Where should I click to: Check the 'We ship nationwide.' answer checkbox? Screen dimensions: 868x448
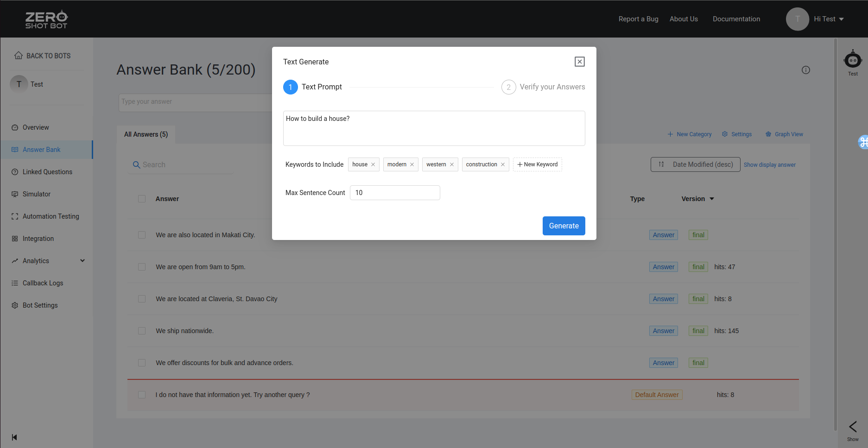(142, 331)
